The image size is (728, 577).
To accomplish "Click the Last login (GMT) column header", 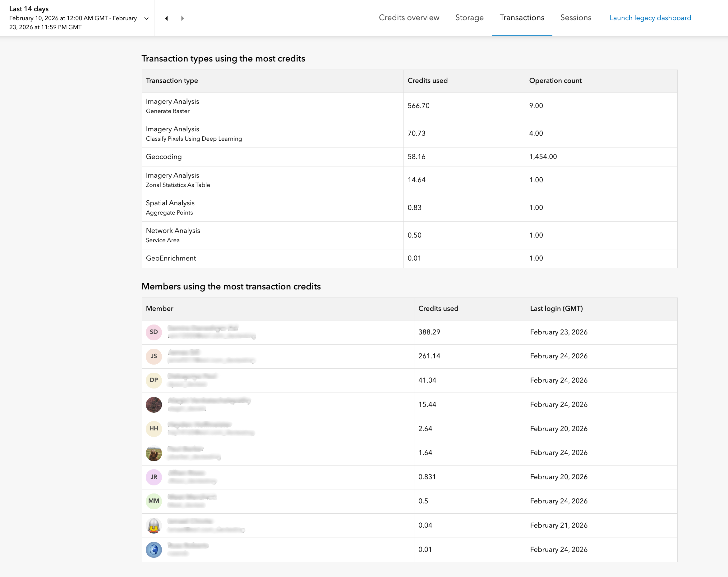I will (x=556, y=308).
